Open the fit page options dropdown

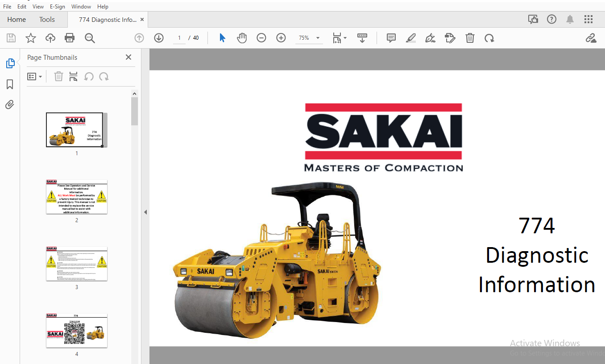340,38
